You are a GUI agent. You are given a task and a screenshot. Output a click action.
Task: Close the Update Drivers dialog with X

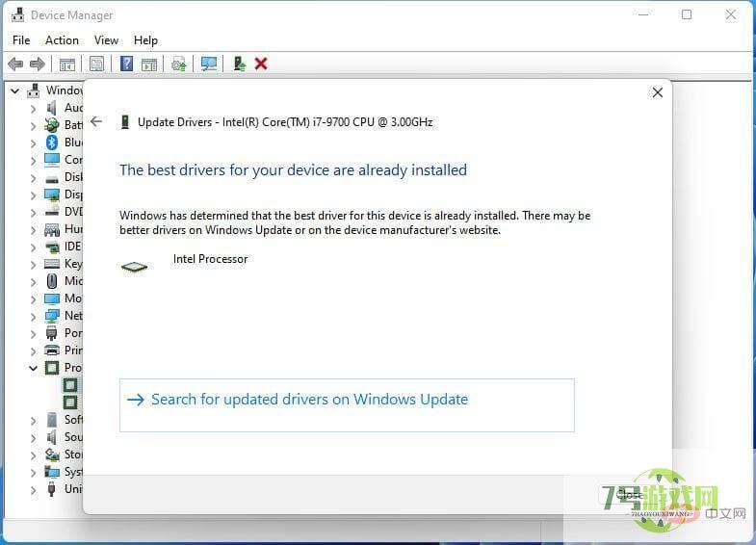tap(657, 92)
